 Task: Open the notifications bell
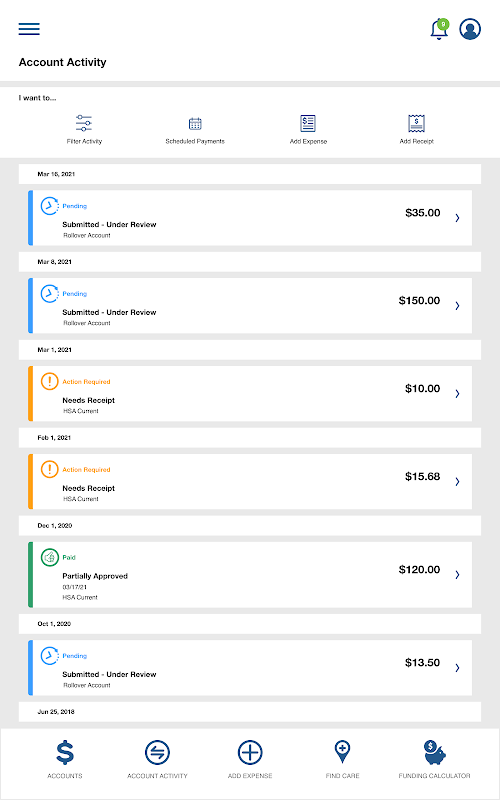pyautogui.click(x=439, y=29)
